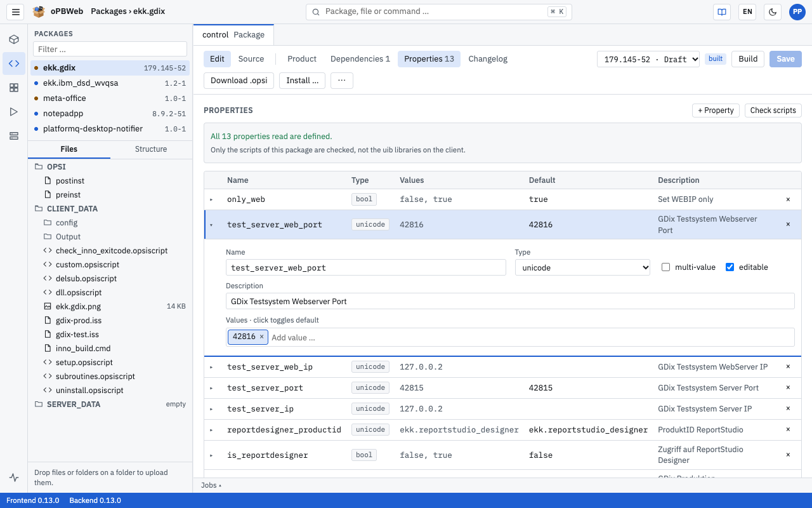The height and width of the screenshot is (508, 812).
Task: Open the packages cube icon in the sidebar
Action: click(14, 39)
